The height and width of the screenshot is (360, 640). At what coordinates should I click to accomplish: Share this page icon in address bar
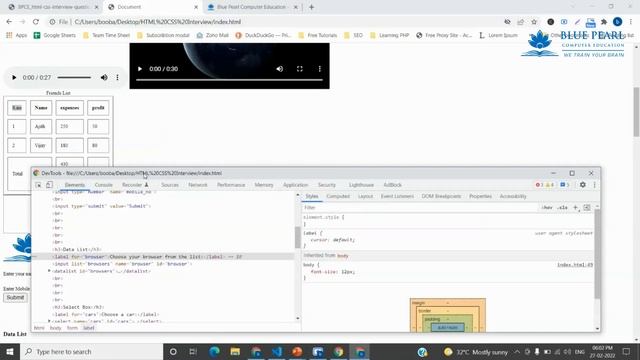[520, 22]
